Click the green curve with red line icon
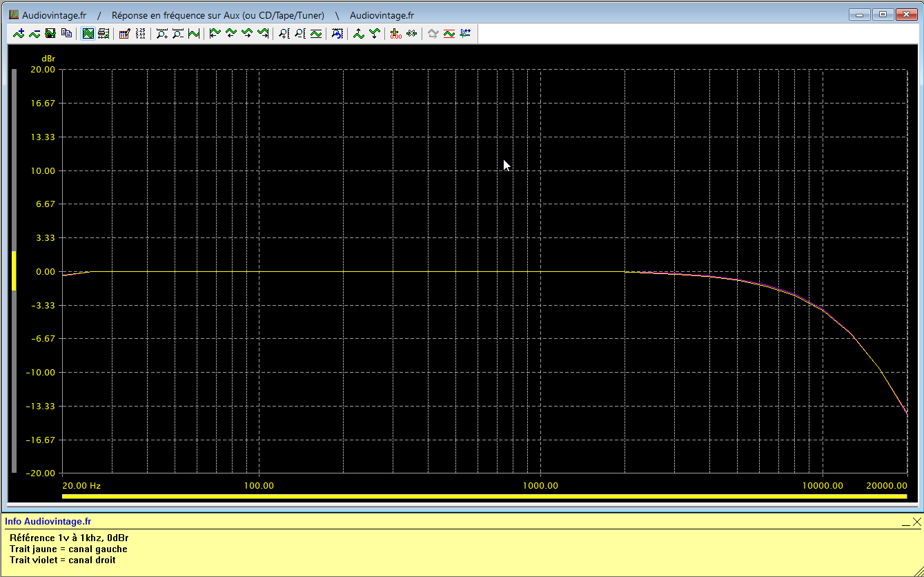The height and width of the screenshot is (577, 924). click(449, 33)
